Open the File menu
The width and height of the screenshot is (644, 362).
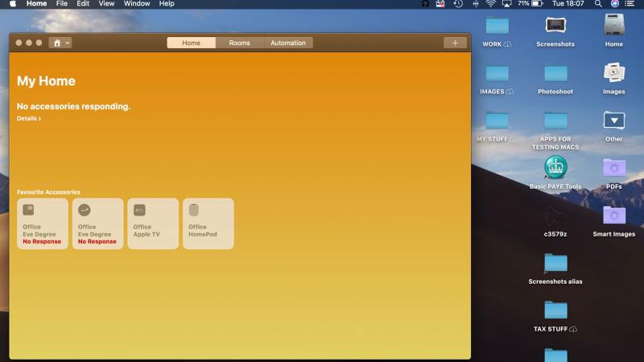62,4
